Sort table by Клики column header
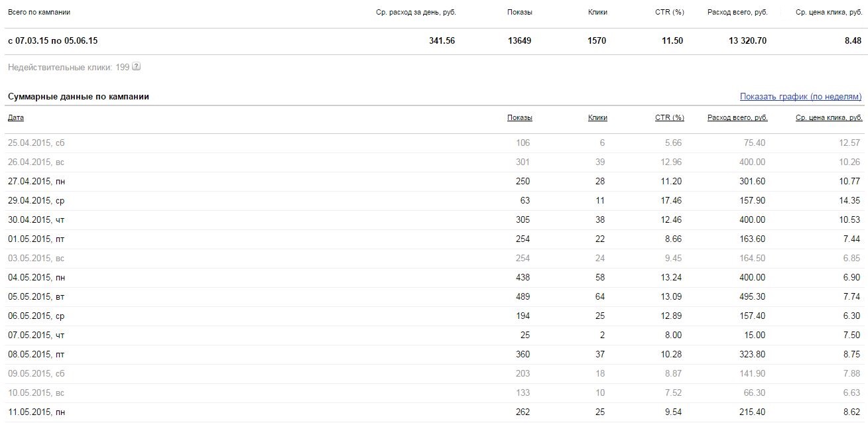Image resolution: width=868 pixels, height=423 pixels. click(597, 117)
